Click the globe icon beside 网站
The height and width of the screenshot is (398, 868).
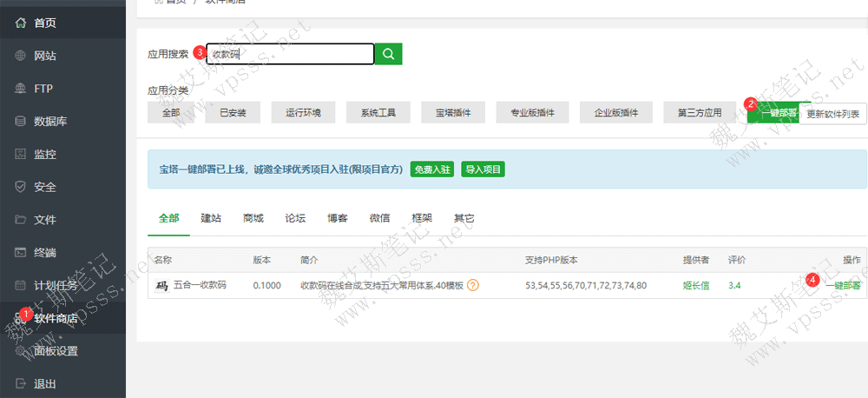pos(20,56)
